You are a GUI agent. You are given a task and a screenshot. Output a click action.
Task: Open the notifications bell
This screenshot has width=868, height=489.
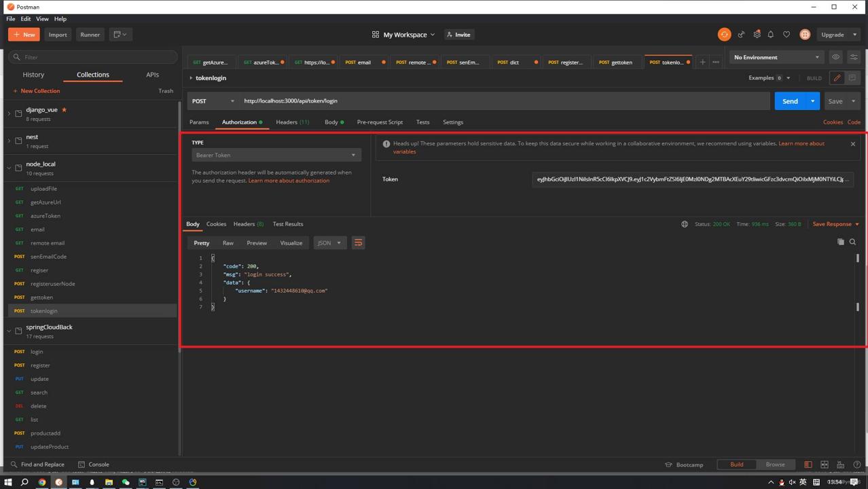coord(771,35)
